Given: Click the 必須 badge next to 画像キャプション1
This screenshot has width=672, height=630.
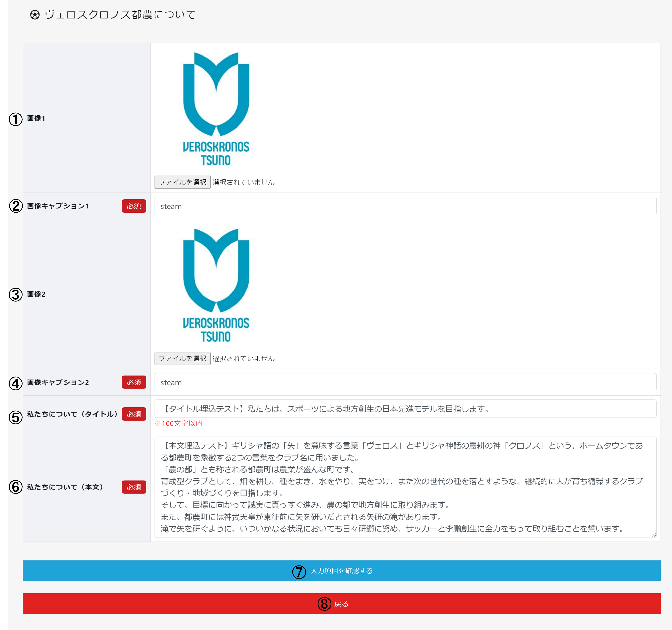Looking at the screenshot, I should pyautogui.click(x=134, y=206).
